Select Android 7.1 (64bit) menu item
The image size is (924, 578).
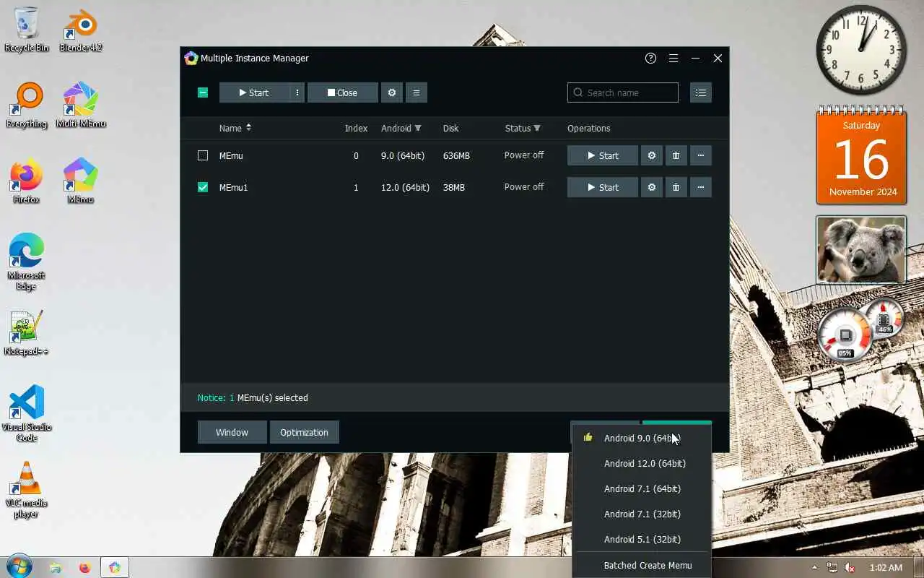(642, 488)
